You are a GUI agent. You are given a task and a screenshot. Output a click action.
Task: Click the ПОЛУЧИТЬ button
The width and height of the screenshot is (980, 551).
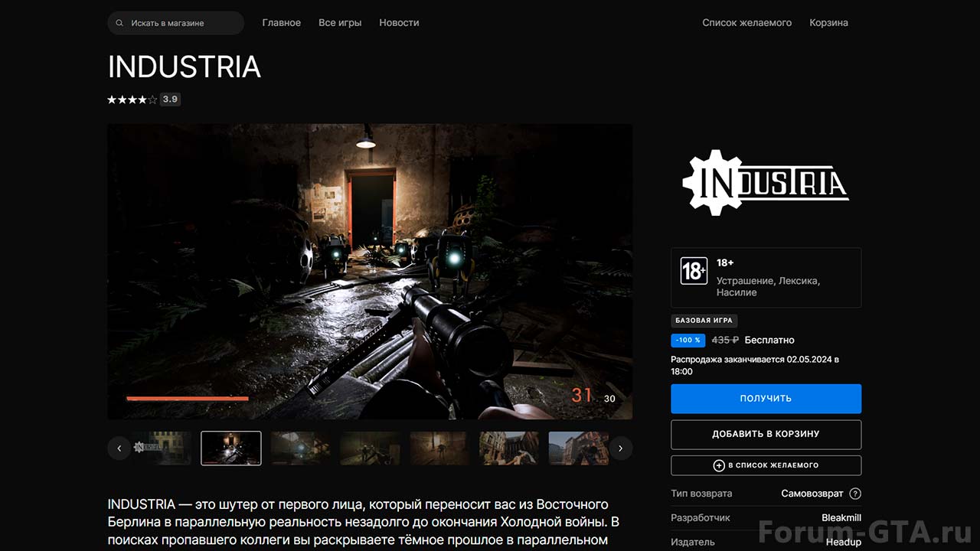point(766,399)
